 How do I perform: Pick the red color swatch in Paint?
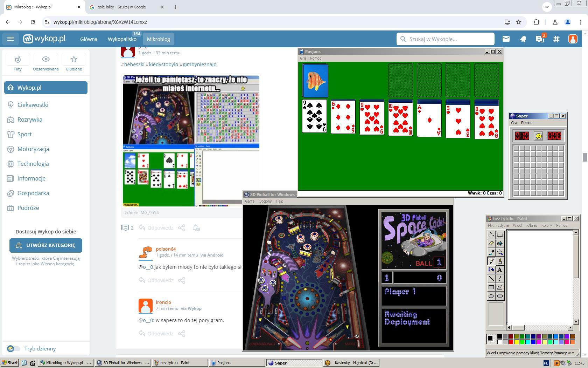click(511, 342)
